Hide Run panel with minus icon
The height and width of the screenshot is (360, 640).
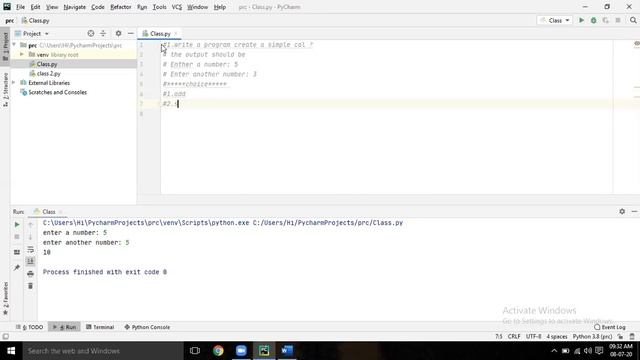[x=634, y=211]
